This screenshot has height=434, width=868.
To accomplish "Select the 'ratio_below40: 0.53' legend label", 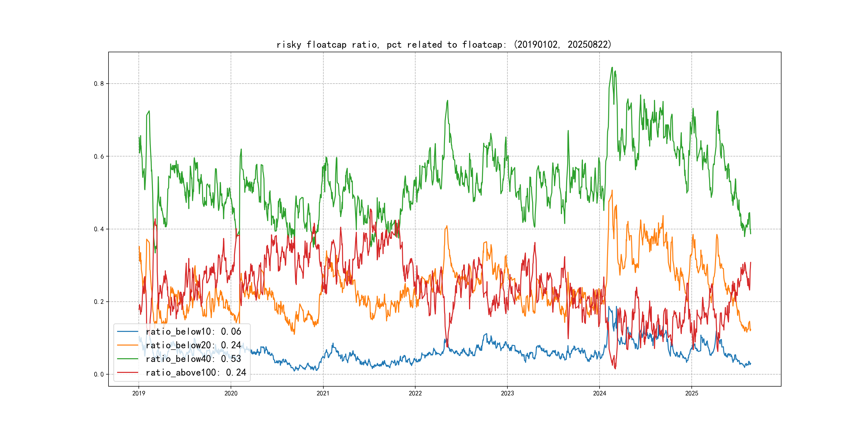I will point(193,359).
